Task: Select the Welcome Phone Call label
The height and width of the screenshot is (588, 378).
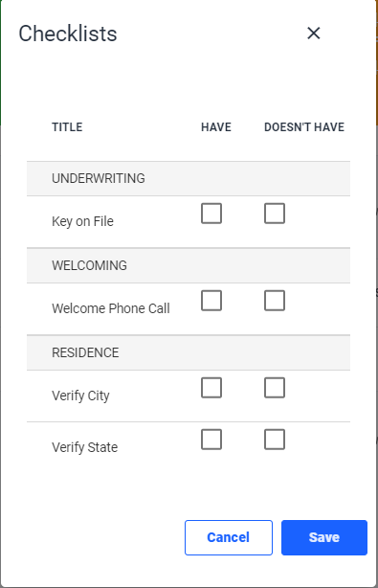Action: point(111,308)
